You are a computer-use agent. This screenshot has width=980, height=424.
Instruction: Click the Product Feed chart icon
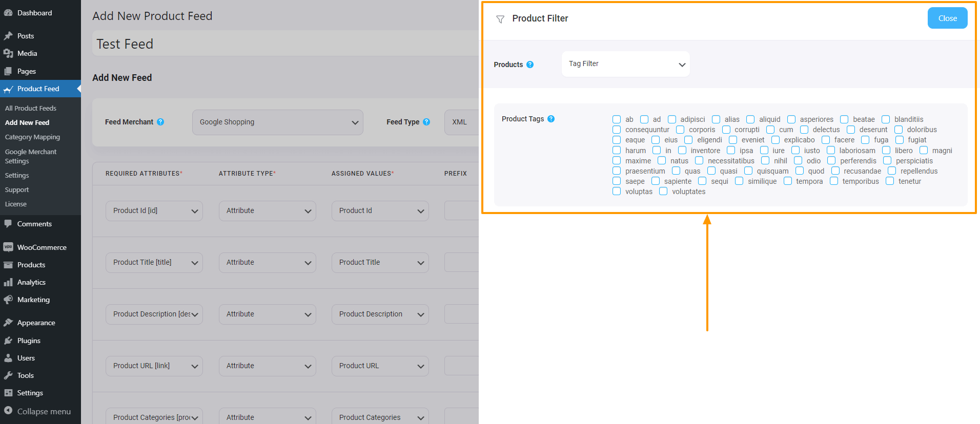click(x=8, y=89)
